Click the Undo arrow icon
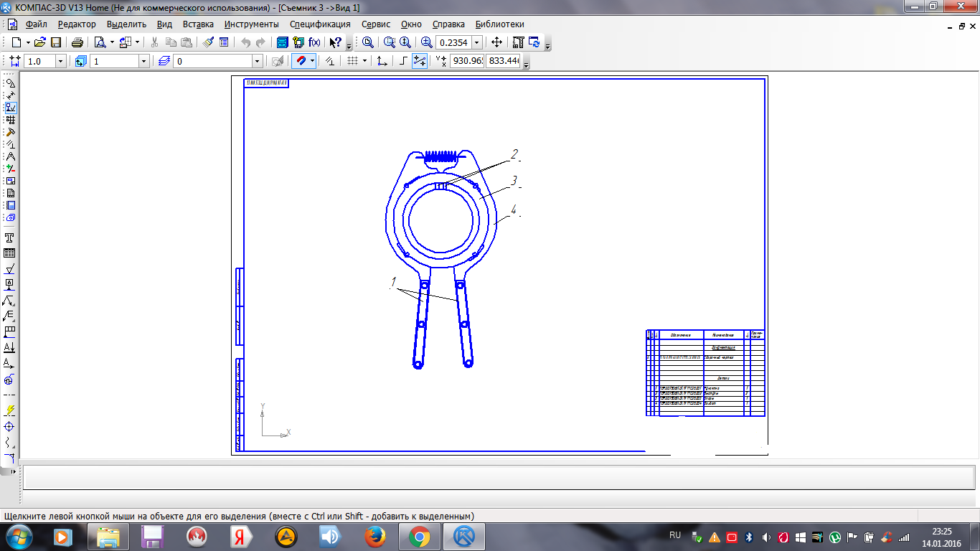This screenshot has width=980, height=551. tap(246, 42)
